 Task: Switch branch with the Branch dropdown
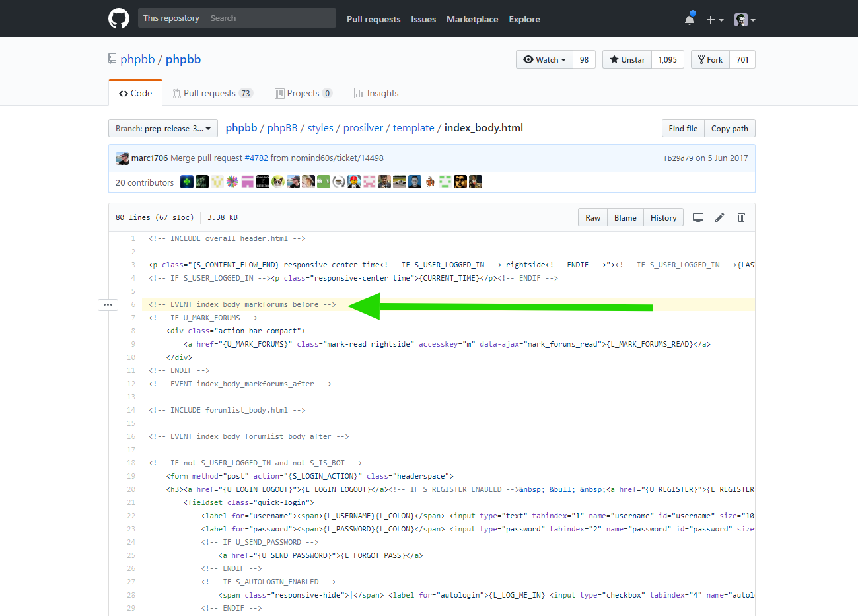[x=163, y=128]
